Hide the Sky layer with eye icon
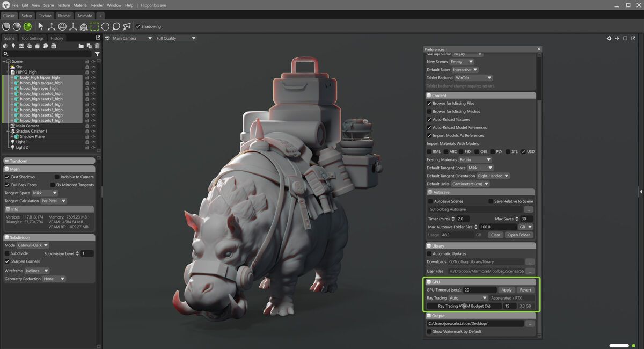 coord(93,67)
